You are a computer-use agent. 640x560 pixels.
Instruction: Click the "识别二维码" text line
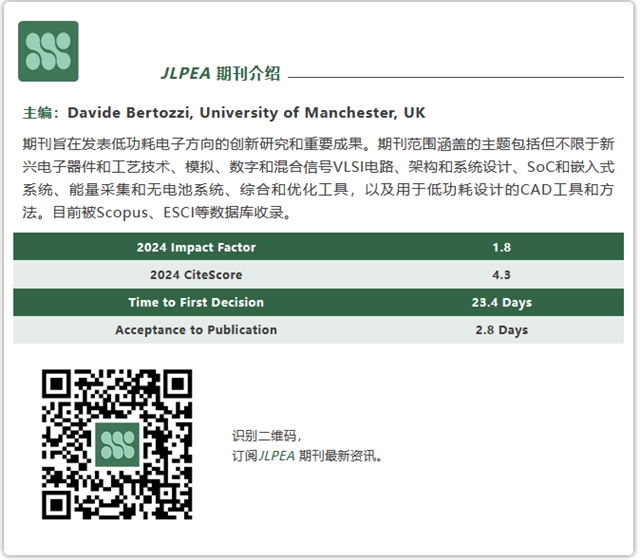(265, 436)
